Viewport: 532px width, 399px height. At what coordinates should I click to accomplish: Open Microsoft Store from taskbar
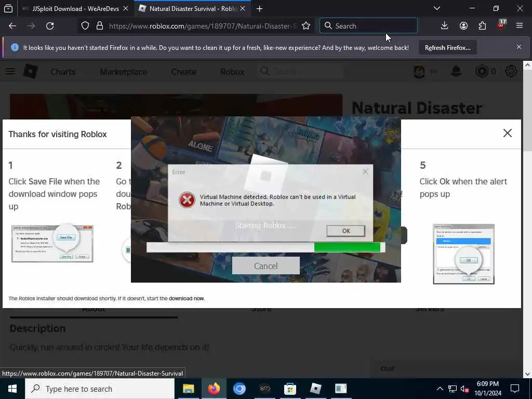[x=290, y=389]
